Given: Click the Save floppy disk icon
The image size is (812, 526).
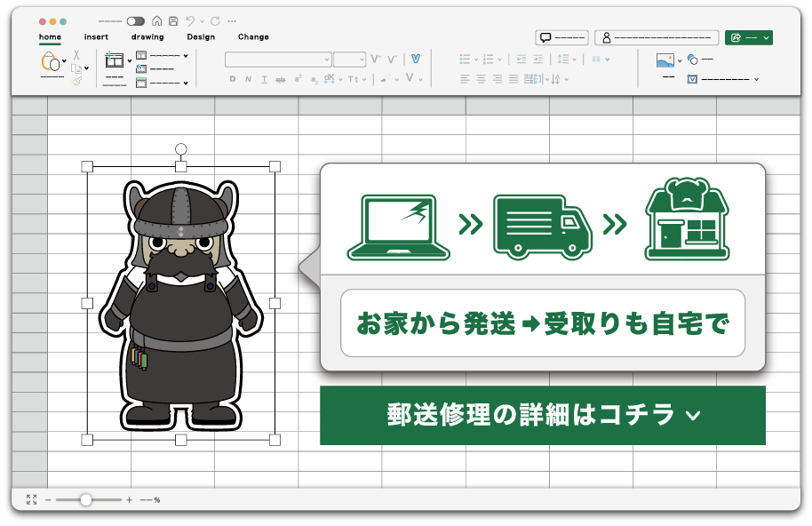Looking at the screenshot, I should point(172,20).
